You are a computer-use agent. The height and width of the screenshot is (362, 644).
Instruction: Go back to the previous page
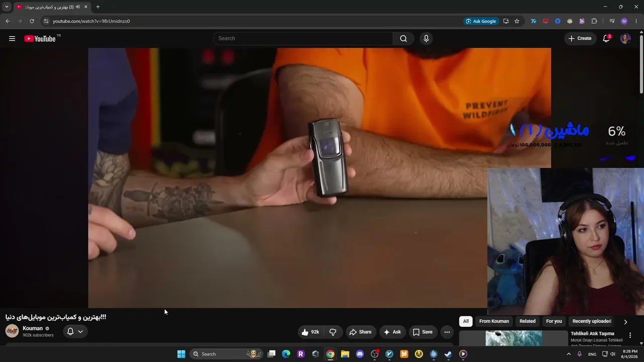click(8, 21)
